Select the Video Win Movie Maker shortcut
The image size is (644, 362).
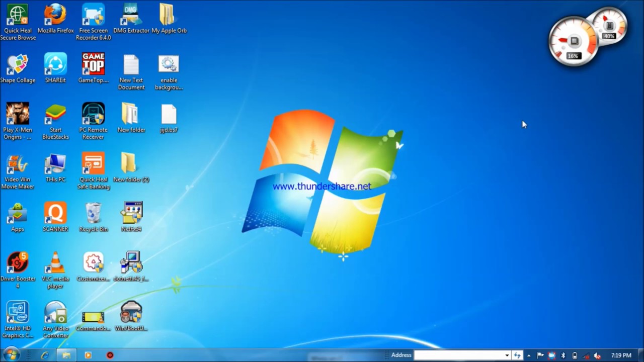(x=18, y=171)
